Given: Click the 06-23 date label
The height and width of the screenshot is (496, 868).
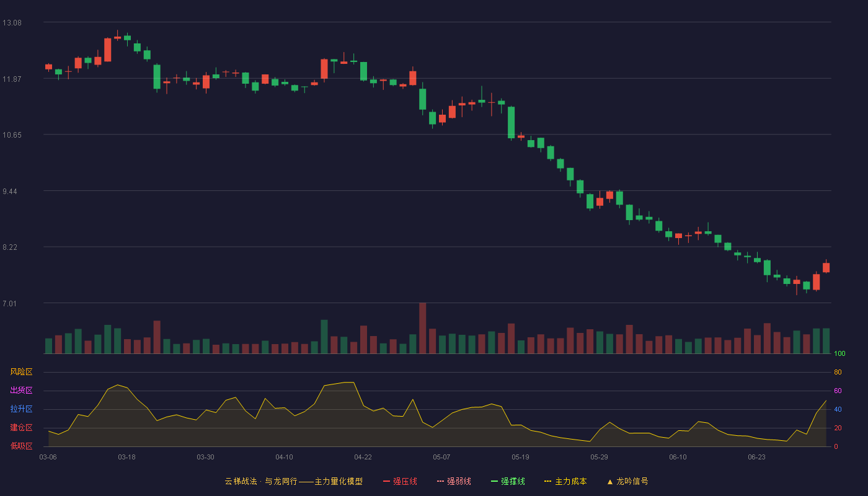Looking at the screenshot, I should tap(757, 457).
